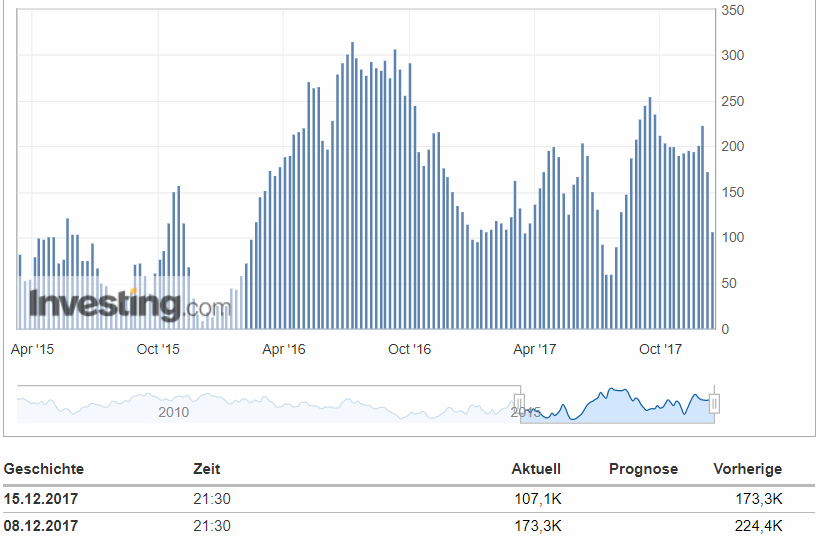Click the Prognose column header

point(643,469)
